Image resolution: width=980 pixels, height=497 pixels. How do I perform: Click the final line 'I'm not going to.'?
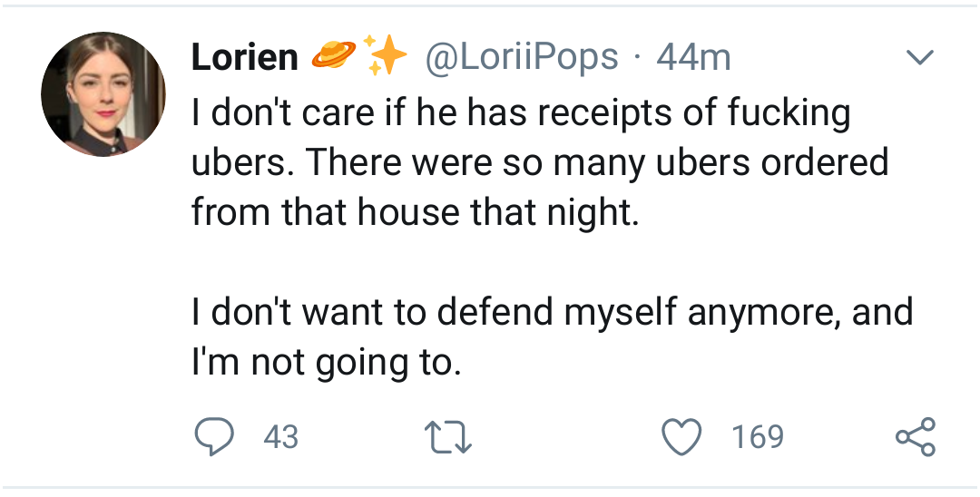click(x=327, y=362)
